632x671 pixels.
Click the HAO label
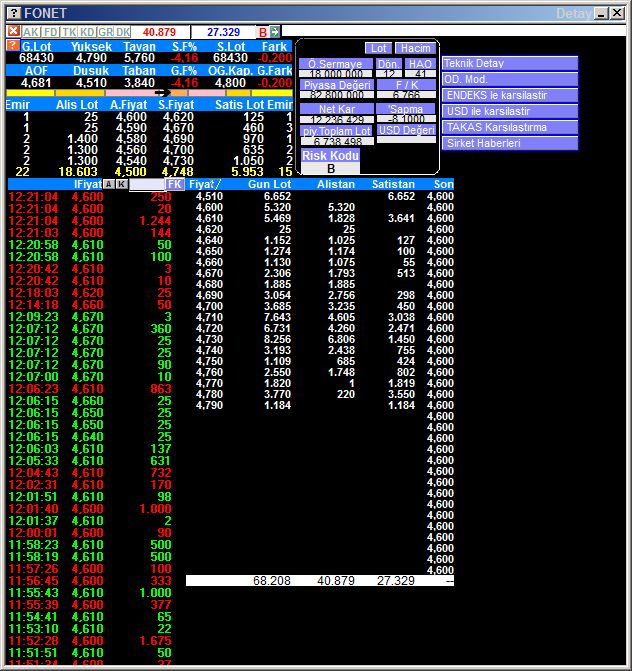coord(420,64)
